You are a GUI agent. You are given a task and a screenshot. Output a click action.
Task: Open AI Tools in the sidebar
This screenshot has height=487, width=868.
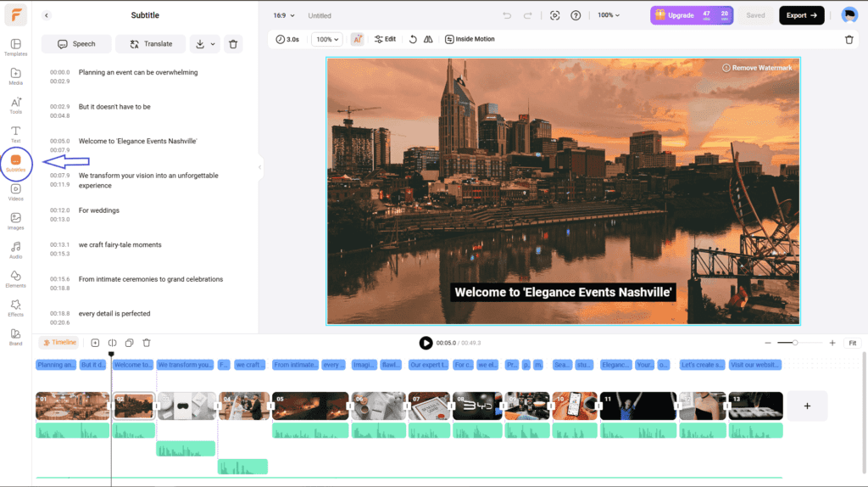[x=15, y=105]
